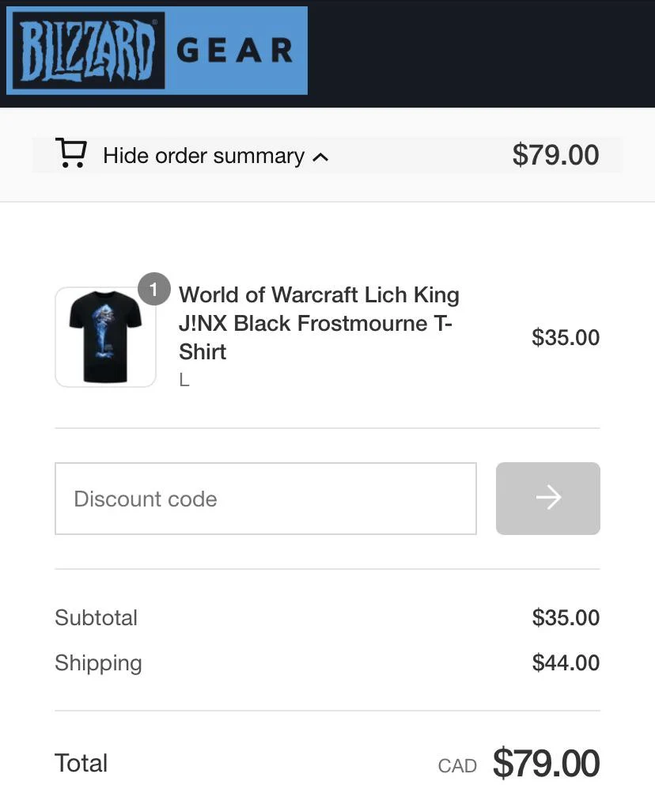
Task: Click the GEAR text in the header logo
Action: [239, 50]
